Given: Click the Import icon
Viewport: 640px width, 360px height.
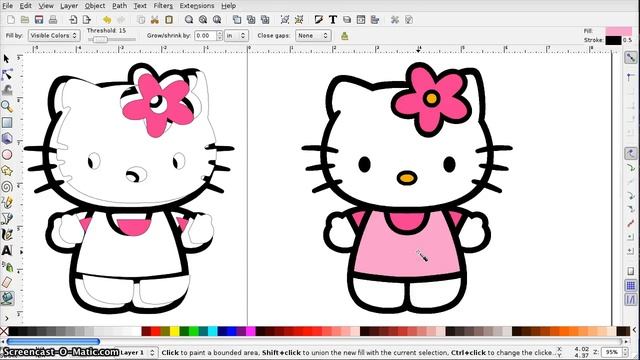Looking at the screenshot, I should click(x=73, y=20).
